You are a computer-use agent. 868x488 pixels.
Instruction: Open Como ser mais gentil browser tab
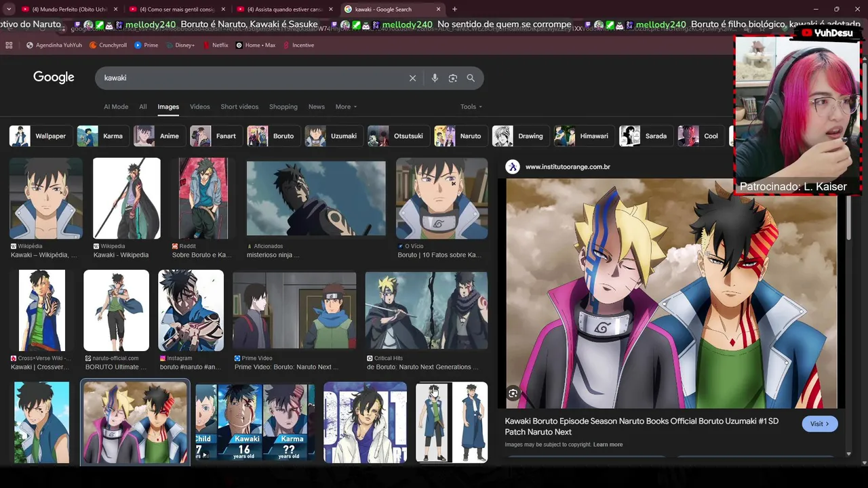(x=178, y=9)
